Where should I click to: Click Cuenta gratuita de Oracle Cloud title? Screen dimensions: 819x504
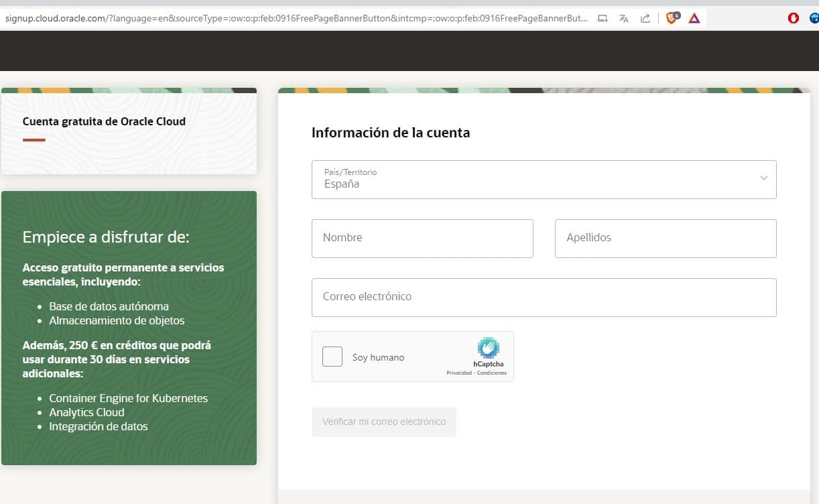coord(104,121)
